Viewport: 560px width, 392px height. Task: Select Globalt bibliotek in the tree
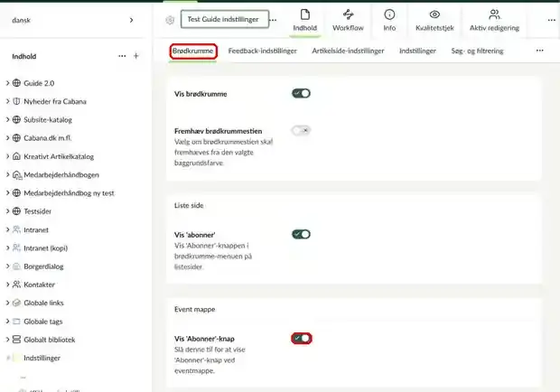(50, 340)
